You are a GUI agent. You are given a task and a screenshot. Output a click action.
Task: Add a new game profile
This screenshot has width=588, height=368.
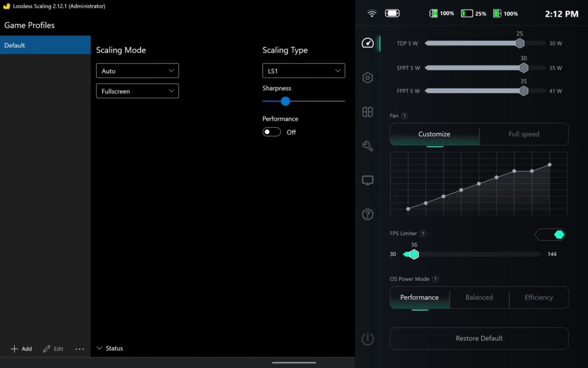click(x=21, y=349)
